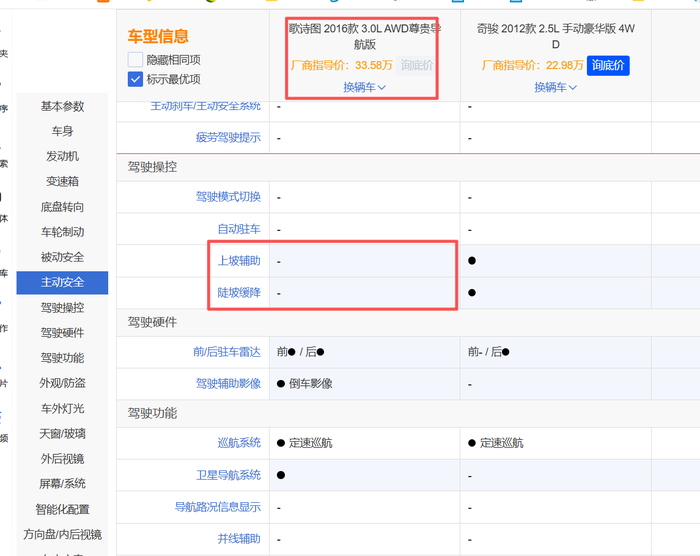Open 智能化配置 section from sidebar

coord(62,509)
